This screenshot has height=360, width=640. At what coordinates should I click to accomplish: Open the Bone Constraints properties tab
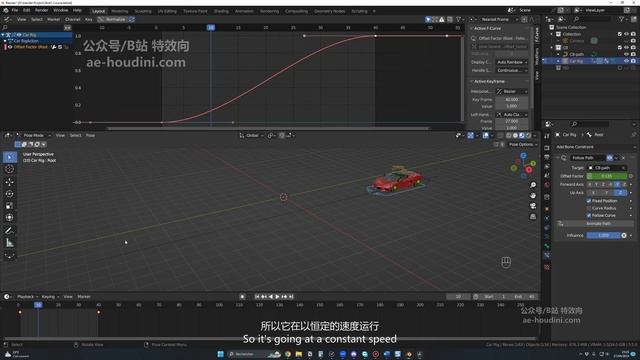(547, 255)
